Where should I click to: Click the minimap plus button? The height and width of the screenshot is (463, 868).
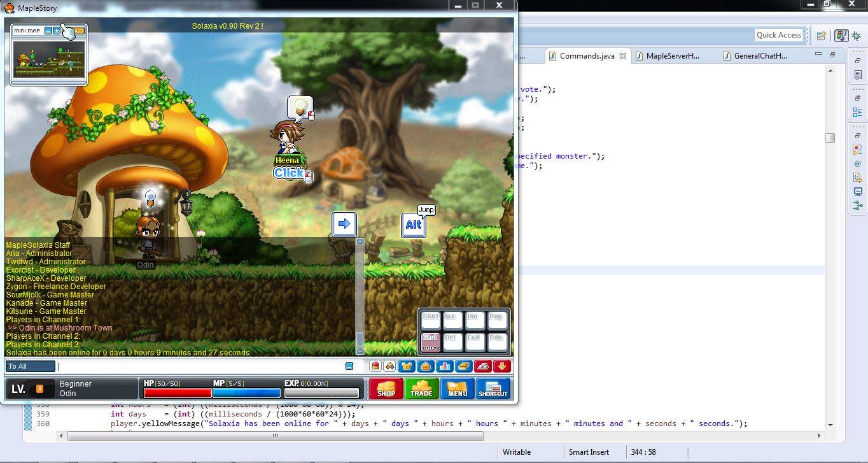pyautogui.click(x=57, y=30)
